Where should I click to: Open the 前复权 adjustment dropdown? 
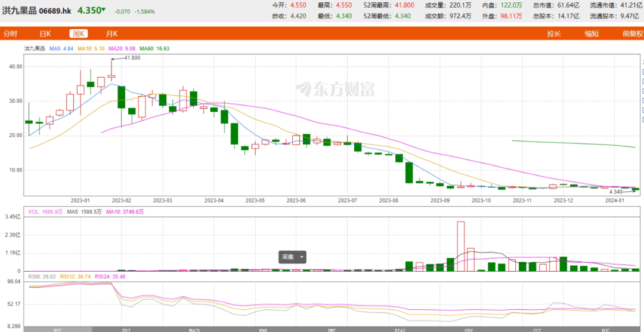[631, 34]
